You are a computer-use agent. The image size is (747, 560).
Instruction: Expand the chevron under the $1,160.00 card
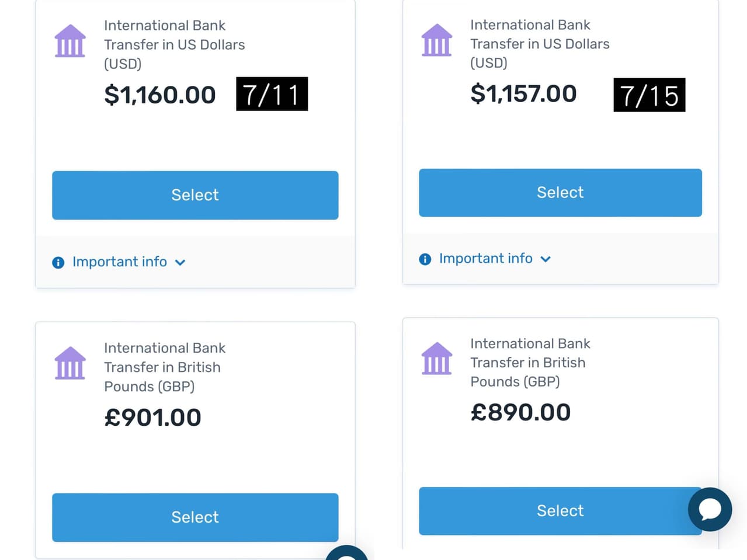pos(180,263)
